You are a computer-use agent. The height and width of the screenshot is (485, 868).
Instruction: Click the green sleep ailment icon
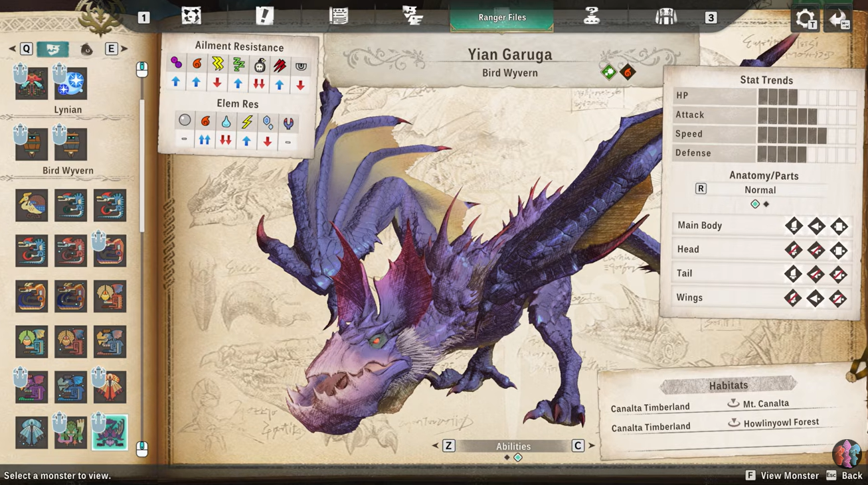pos(238,64)
